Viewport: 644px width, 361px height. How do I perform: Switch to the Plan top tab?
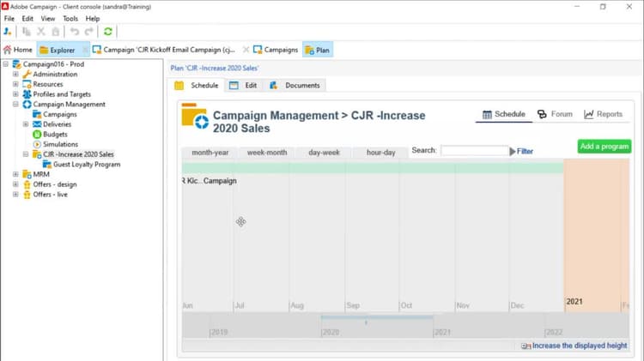click(x=318, y=50)
